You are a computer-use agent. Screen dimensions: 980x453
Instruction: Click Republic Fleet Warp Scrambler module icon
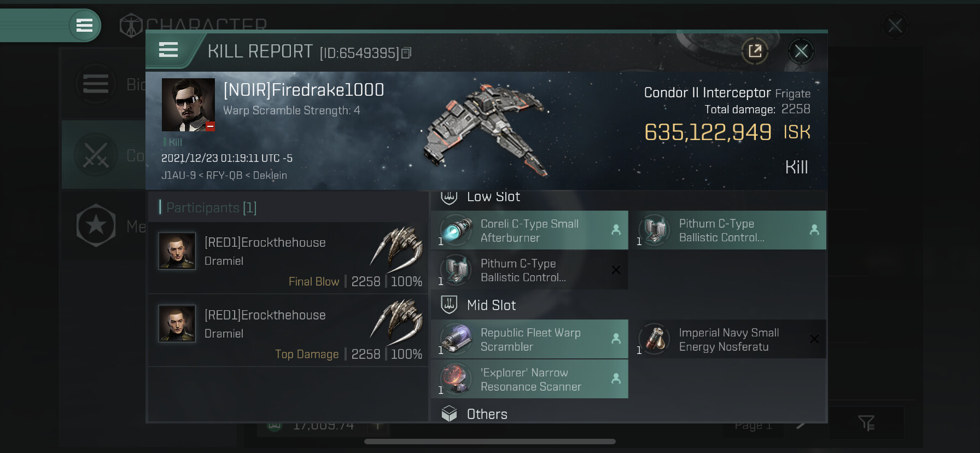[456, 339]
